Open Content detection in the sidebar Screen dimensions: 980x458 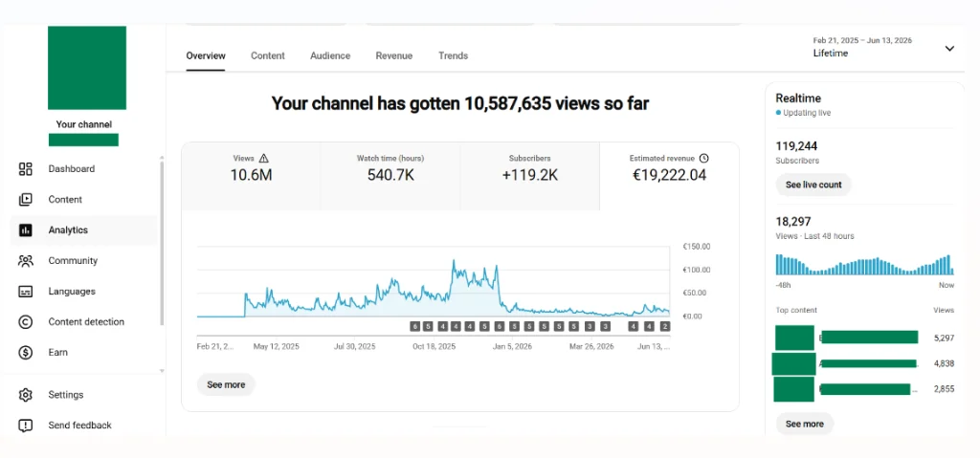pyautogui.click(x=86, y=322)
